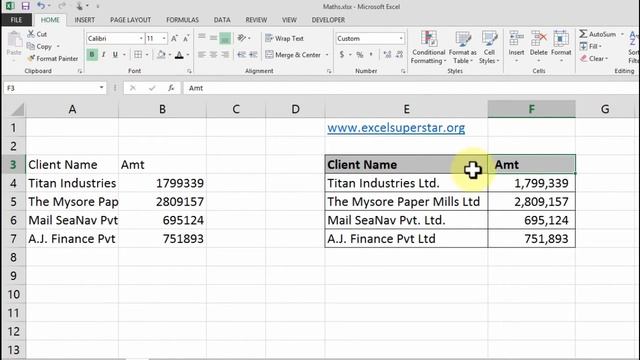This screenshot has height=360, width=640.
Task: Increase font size with the larger A
Action: [174, 38]
